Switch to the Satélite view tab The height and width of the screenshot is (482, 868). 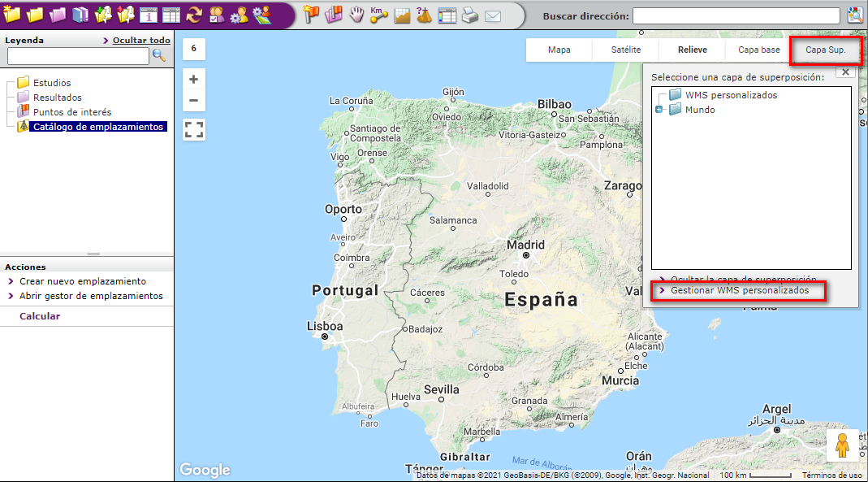point(625,50)
